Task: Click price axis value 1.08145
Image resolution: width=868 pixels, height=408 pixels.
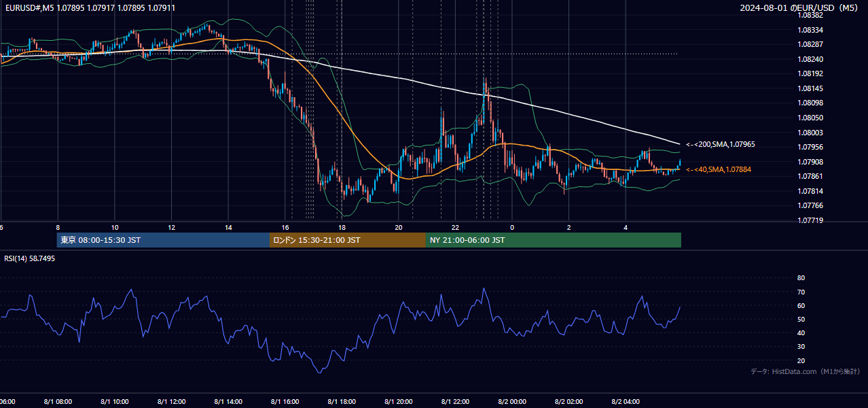Action: [x=810, y=88]
